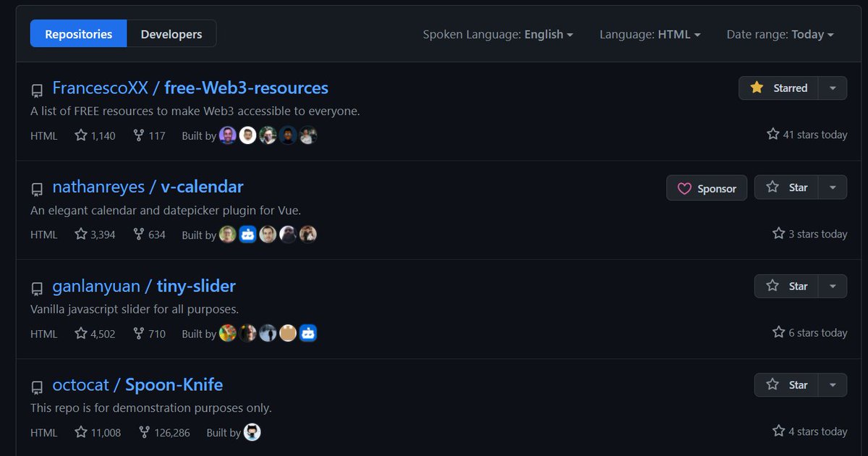Switch to the Developers tab
This screenshot has height=456, width=868.
tap(171, 34)
